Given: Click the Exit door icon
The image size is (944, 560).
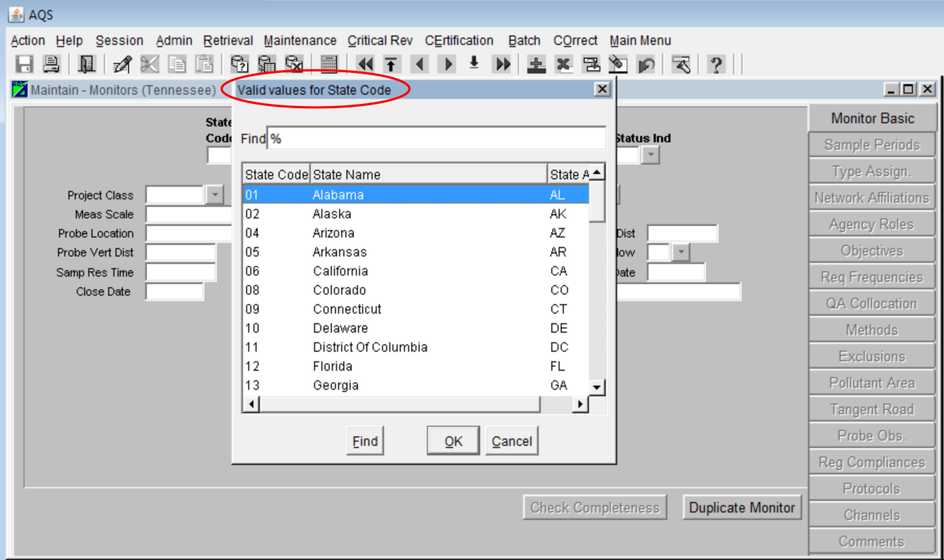Looking at the screenshot, I should coord(87,65).
